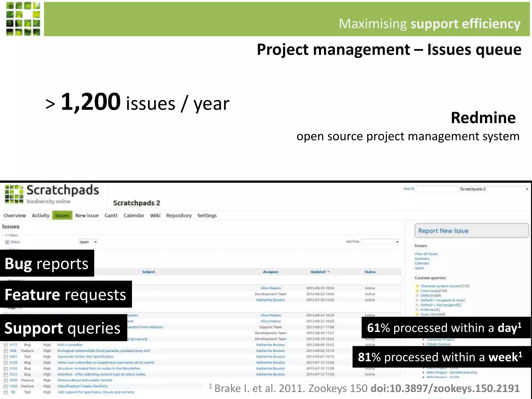Go to the Gantt tab in the main menu
The width and height of the screenshot is (532, 399).
[x=111, y=215]
